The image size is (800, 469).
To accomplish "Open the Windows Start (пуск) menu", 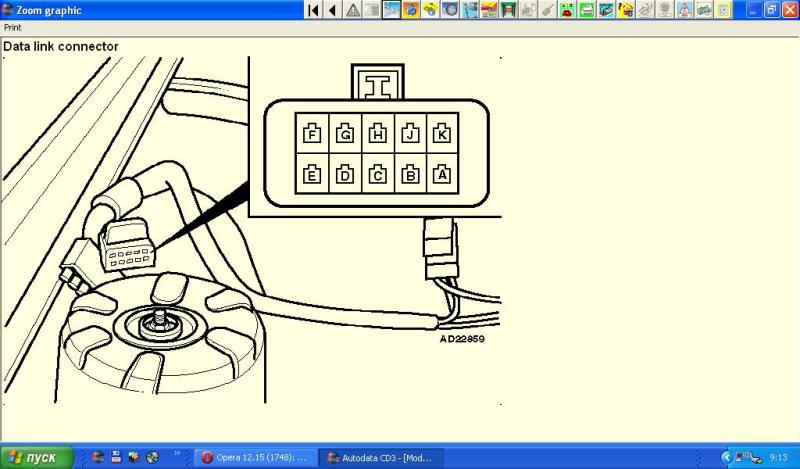I will point(37,457).
